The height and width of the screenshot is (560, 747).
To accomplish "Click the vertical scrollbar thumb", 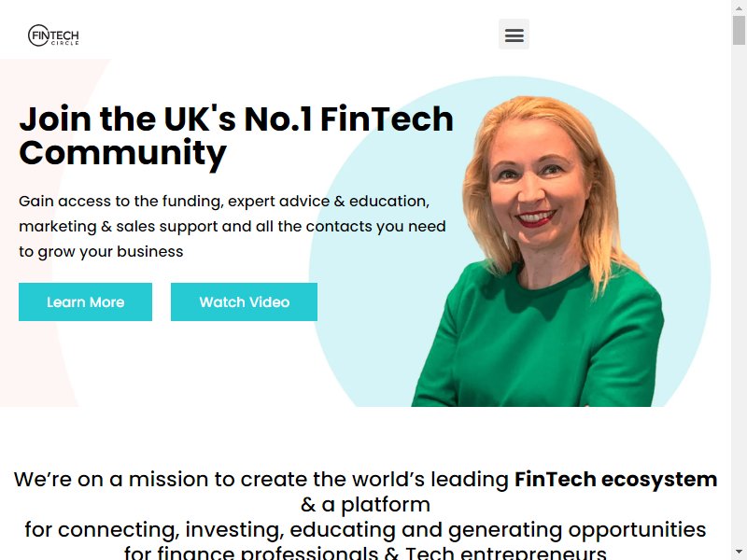I will pyautogui.click(x=739, y=30).
